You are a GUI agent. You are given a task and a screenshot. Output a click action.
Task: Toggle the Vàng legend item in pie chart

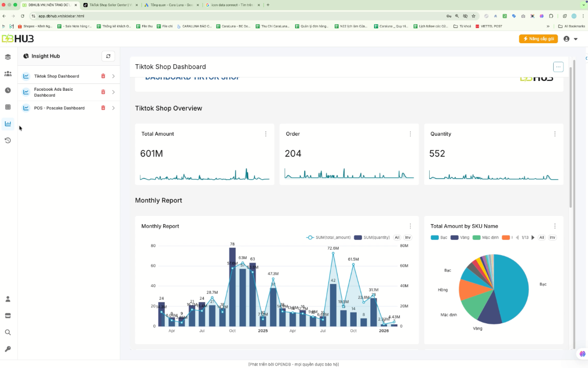coord(460,237)
